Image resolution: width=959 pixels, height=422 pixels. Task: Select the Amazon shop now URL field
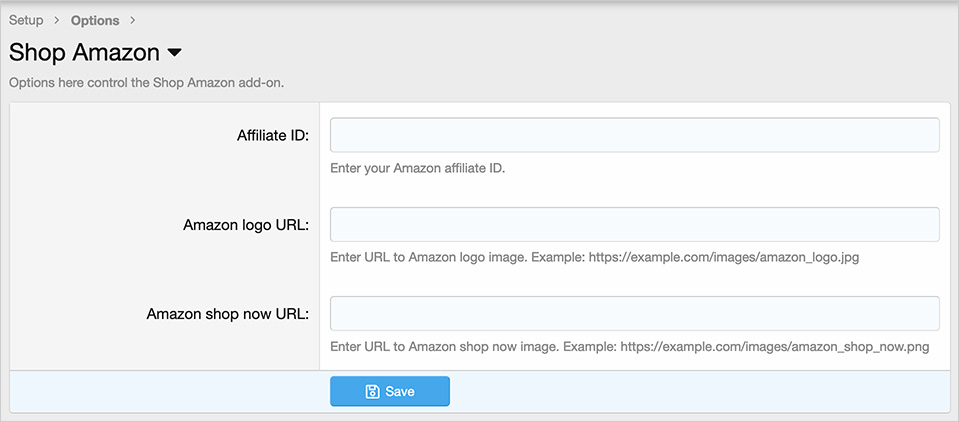pos(634,313)
